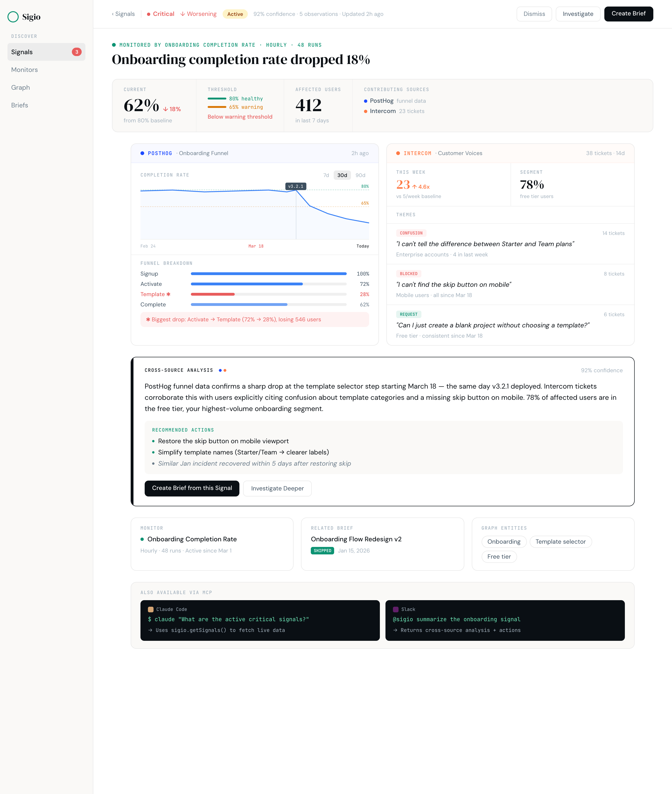Switch completion rate chart to 90d
Viewport: 672px width, 794px height.
360,175
